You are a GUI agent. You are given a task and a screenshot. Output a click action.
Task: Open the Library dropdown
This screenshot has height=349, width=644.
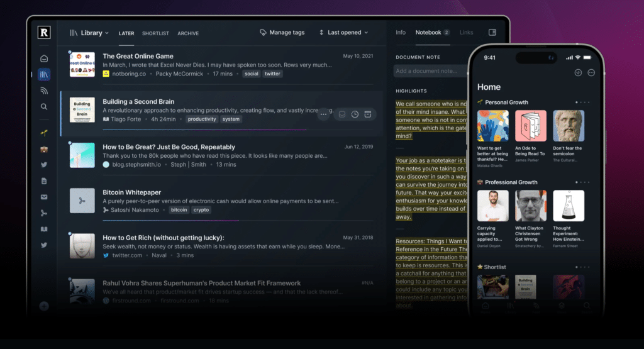pos(89,33)
